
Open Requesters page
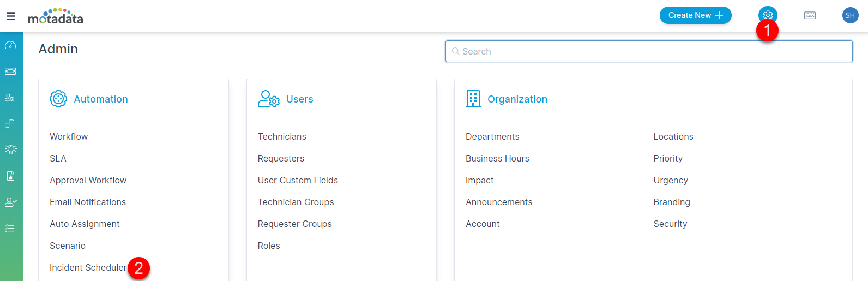coord(281,158)
